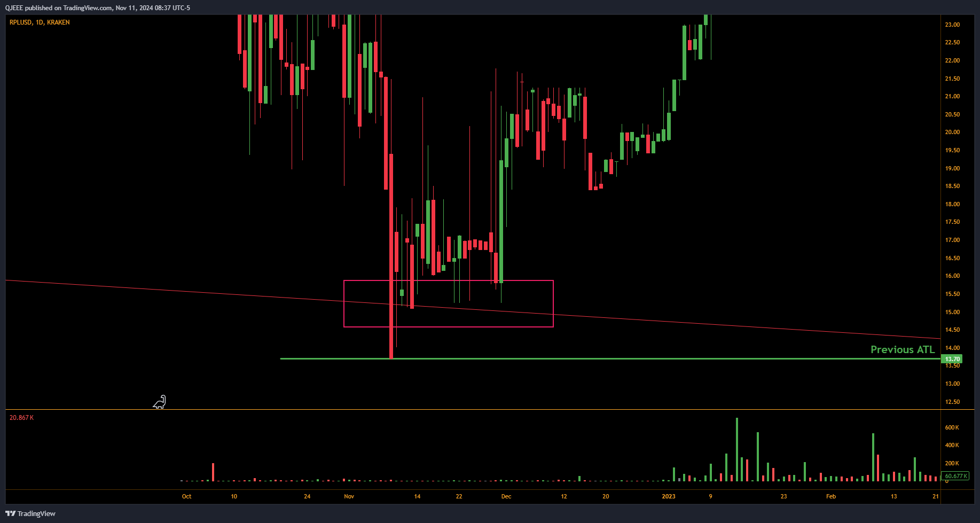980x523 pixels.
Task: Click the 22.00 price axis label
Action: point(952,60)
